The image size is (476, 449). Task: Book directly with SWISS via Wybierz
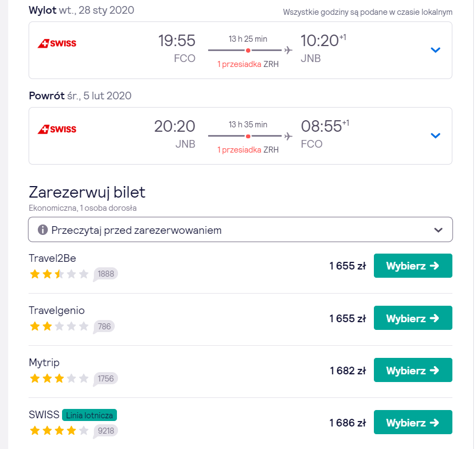[413, 422]
